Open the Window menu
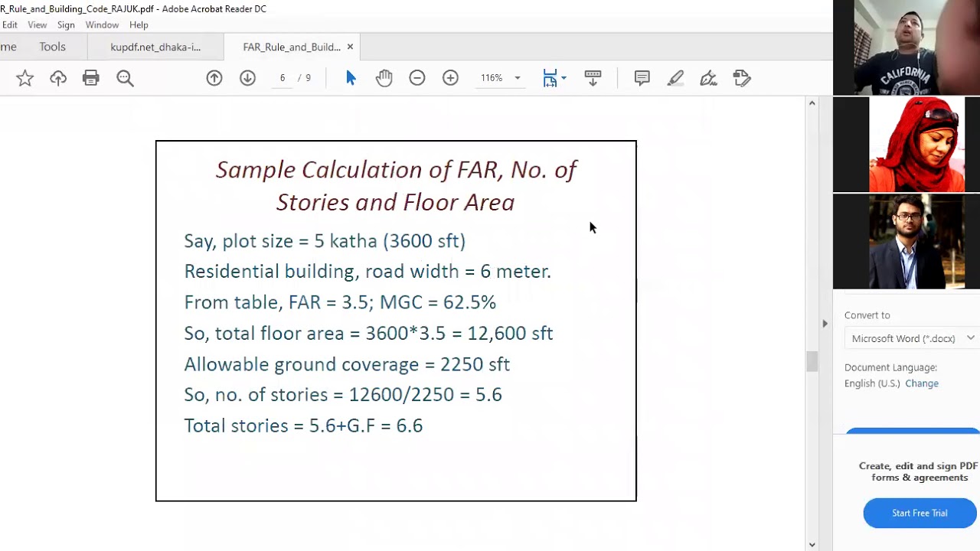The image size is (980, 551). point(102,25)
